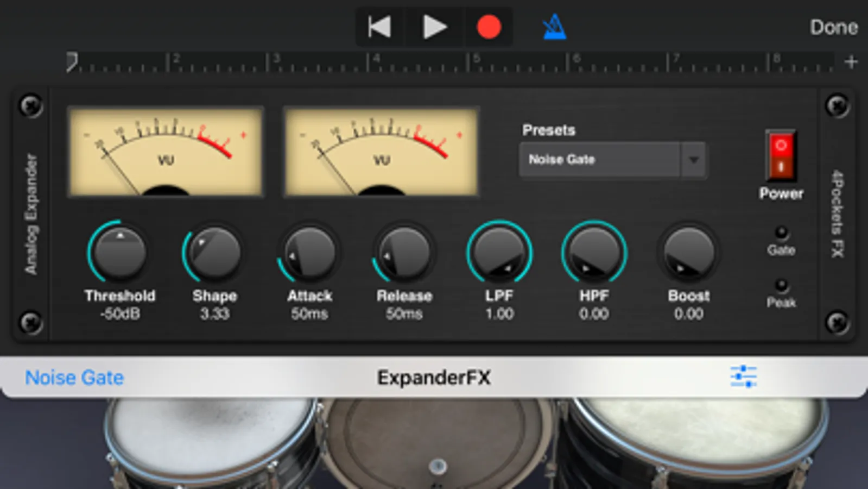Click the ExpanderFX title
The width and height of the screenshot is (868, 489).
(x=434, y=378)
